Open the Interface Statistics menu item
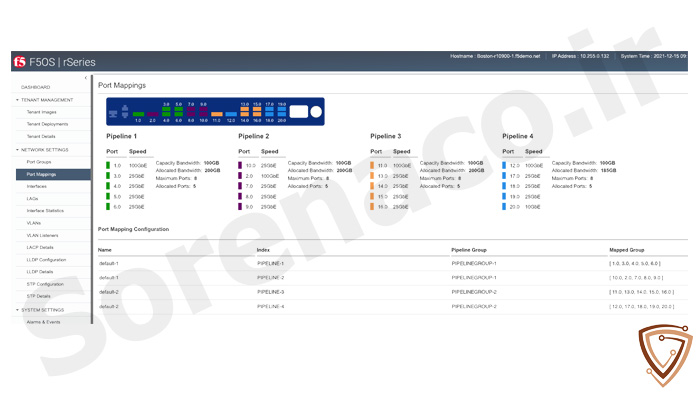Screen dimensions: 700x394 tap(45, 211)
